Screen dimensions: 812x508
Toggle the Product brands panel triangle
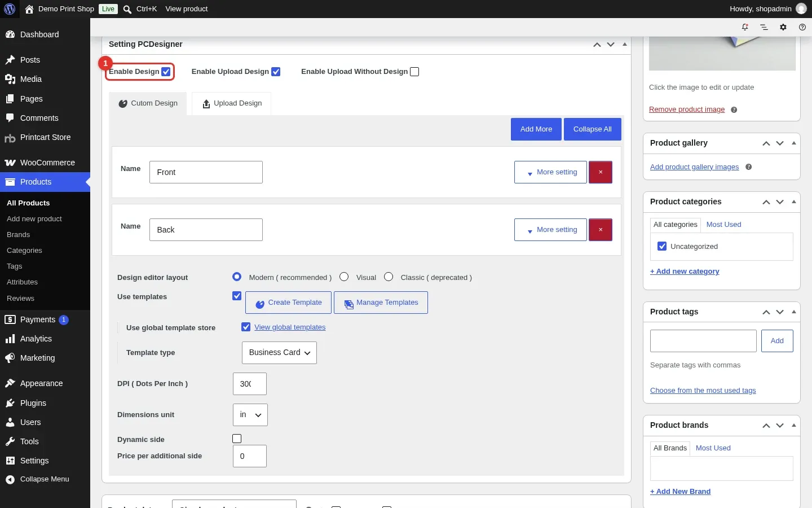(794, 426)
